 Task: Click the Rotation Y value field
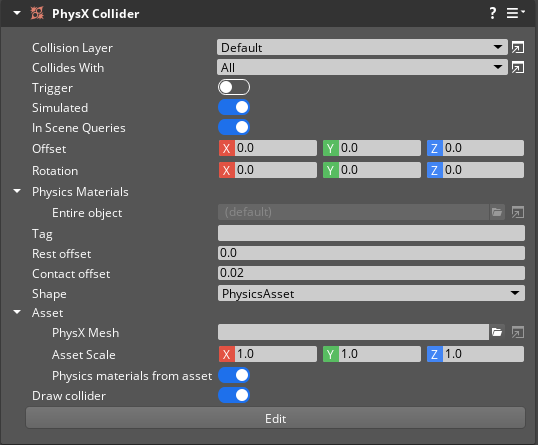[379, 170]
